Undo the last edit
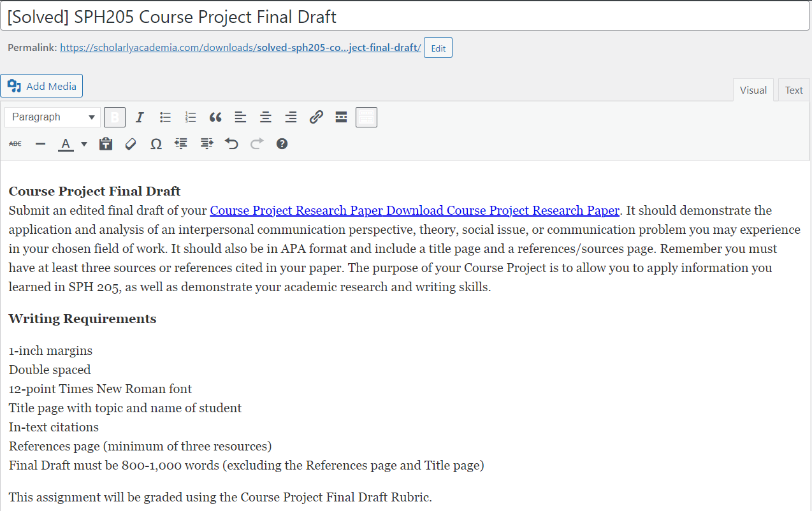 [231, 144]
